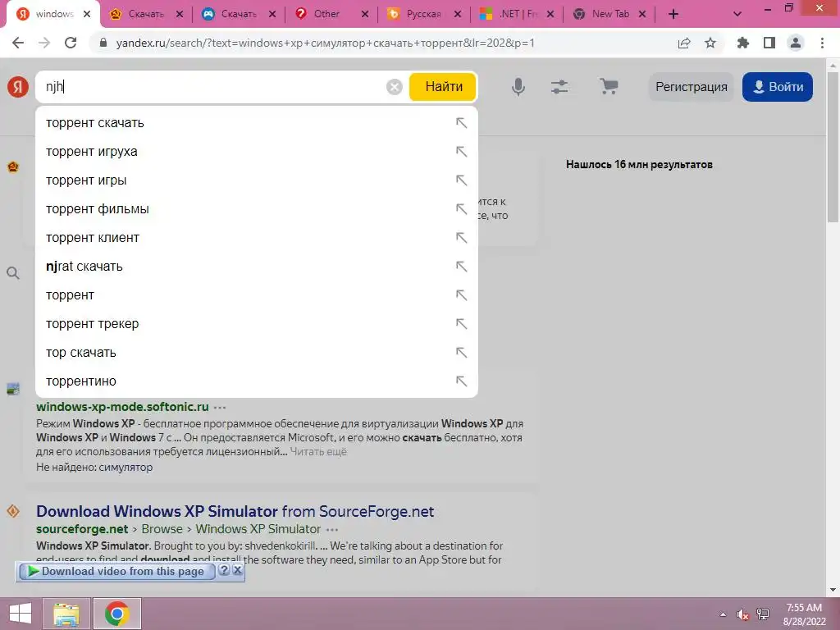Open the taskbar clock and date
This screenshot has height=630, width=840.
point(804,614)
